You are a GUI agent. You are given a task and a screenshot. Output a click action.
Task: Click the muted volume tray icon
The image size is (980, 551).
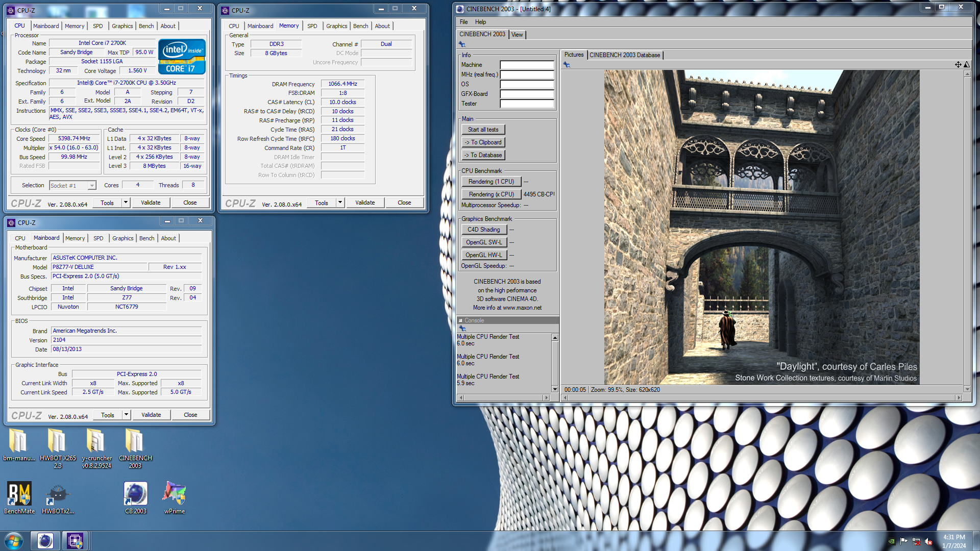[x=928, y=541]
